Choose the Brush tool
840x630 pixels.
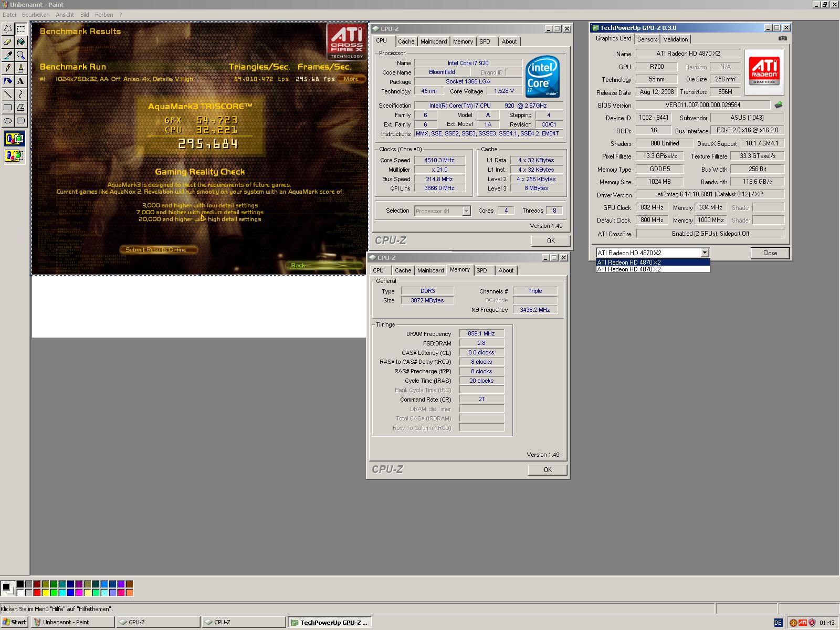(21, 68)
